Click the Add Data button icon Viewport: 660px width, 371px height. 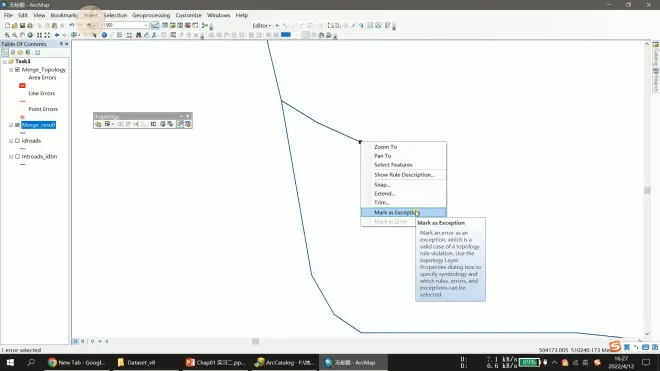(x=89, y=26)
